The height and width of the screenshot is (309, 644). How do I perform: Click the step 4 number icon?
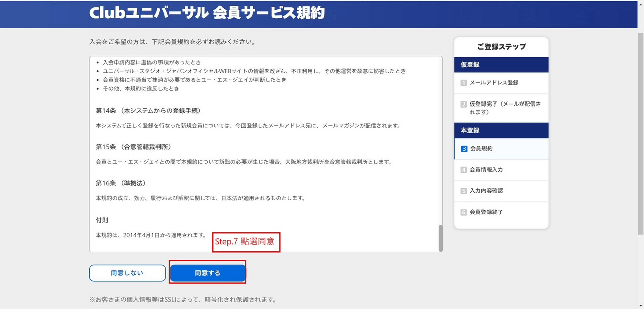click(464, 170)
